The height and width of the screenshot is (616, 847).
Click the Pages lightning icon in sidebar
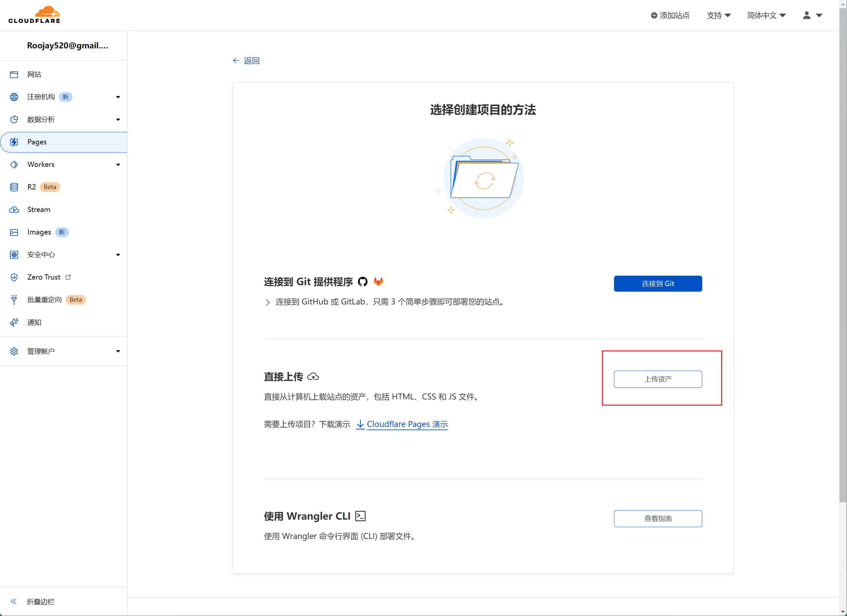14,142
